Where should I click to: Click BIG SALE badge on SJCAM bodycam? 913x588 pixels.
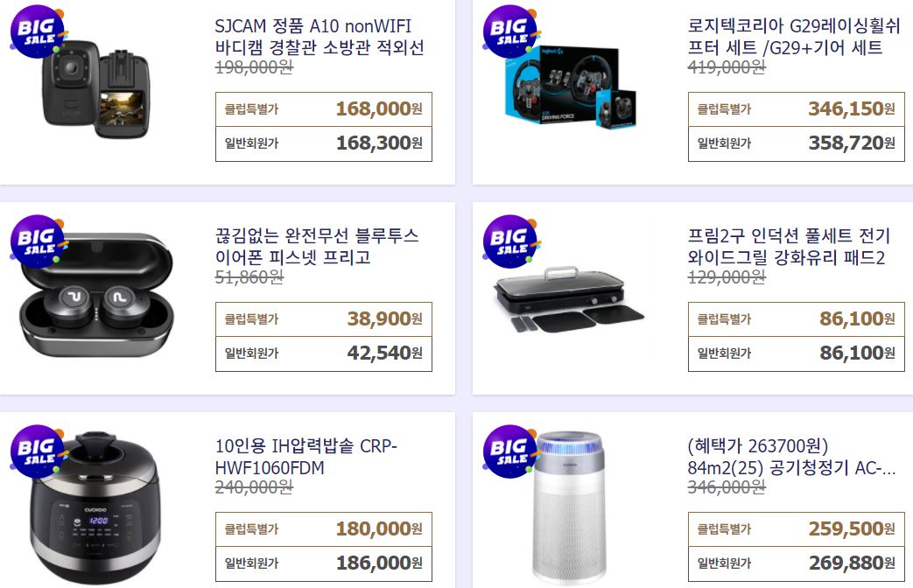(x=39, y=31)
